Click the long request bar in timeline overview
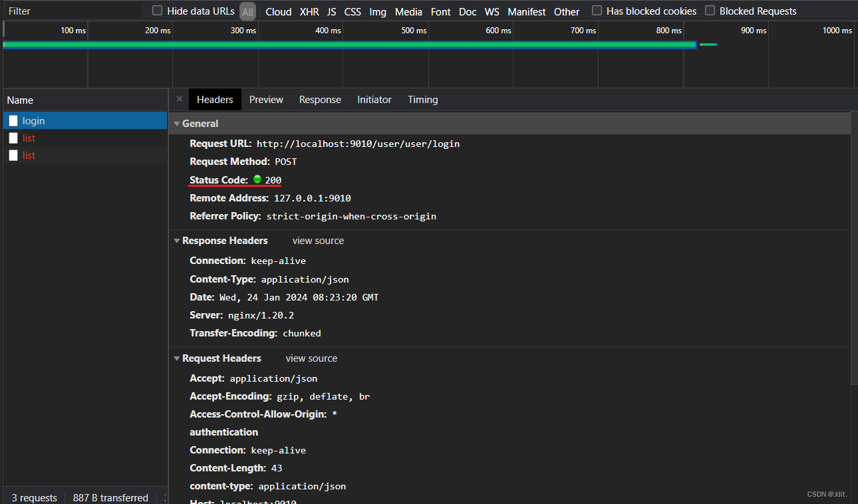This screenshot has width=858, height=504. tap(349, 45)
